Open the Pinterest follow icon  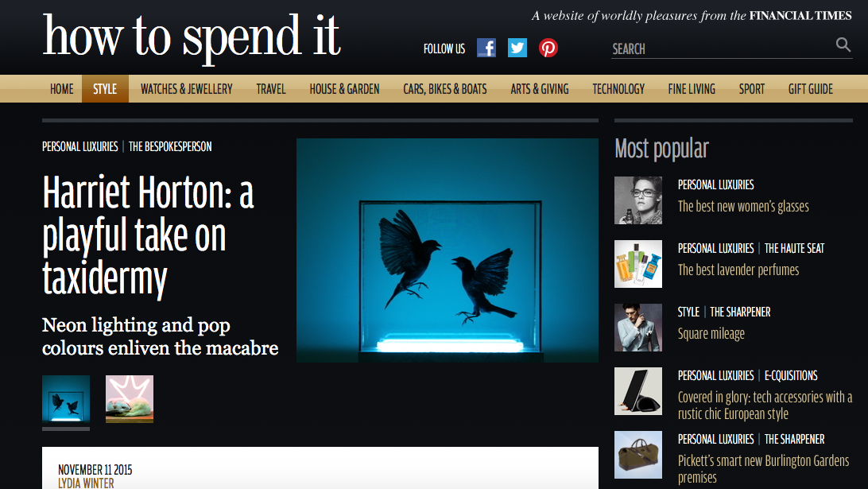click(x=548, y=49)
